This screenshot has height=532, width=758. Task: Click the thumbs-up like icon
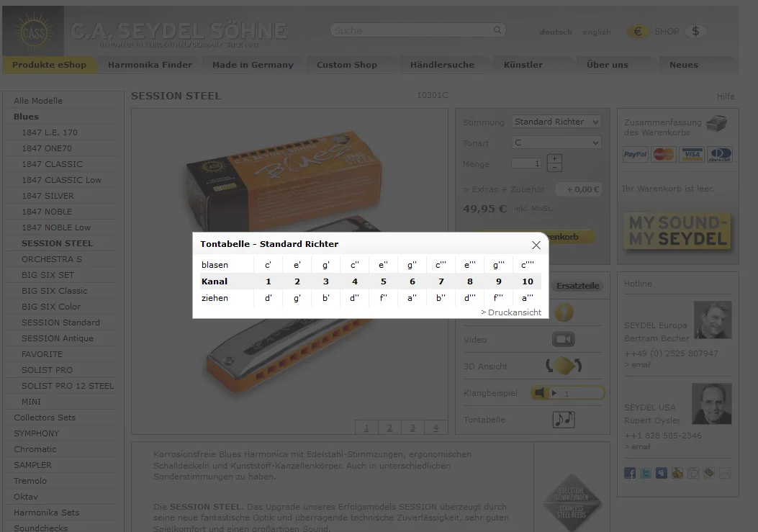(x=677, y=473)
